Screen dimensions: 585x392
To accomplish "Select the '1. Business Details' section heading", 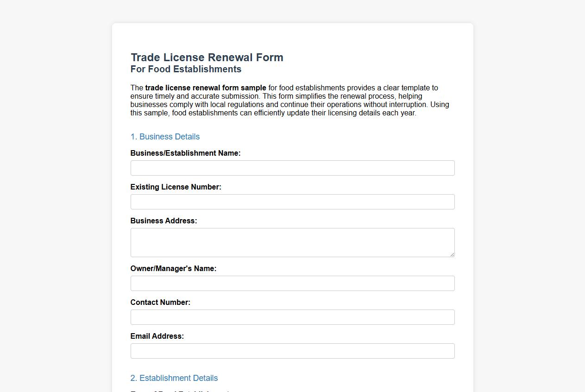I will 165,137.
